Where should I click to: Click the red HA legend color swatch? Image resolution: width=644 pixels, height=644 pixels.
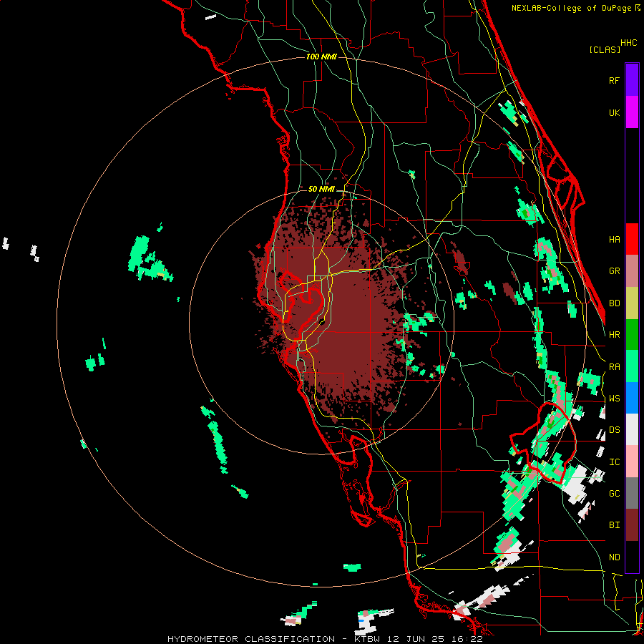[x=632, y=239]
